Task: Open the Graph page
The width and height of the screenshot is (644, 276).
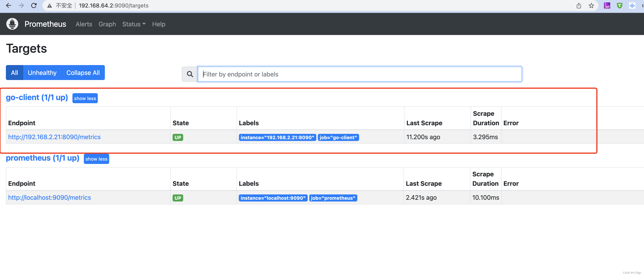Action: [x=107, y=24]
